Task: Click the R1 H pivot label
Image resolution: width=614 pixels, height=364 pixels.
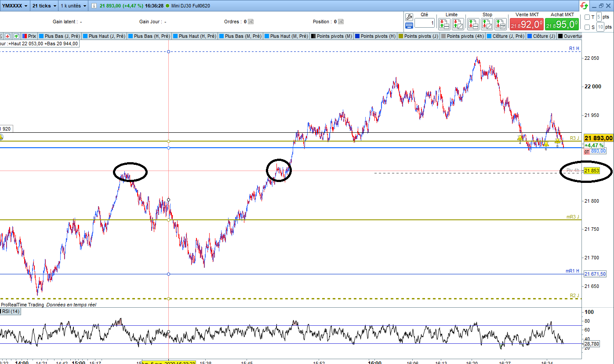Action: click(x=574, y=48)
